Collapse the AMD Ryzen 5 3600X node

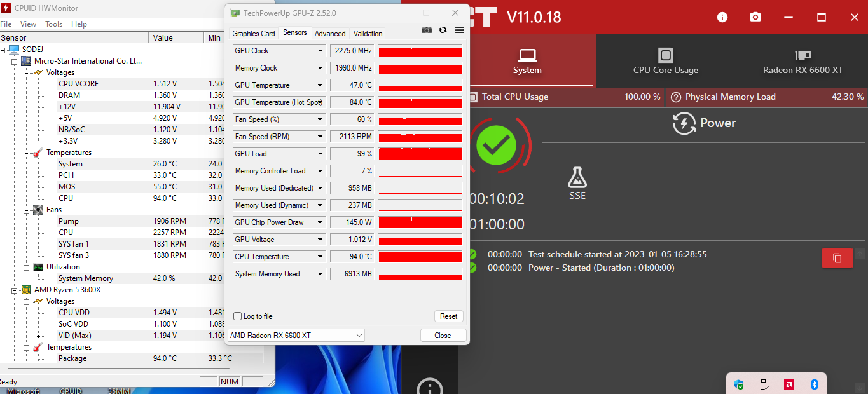(15, 290)
